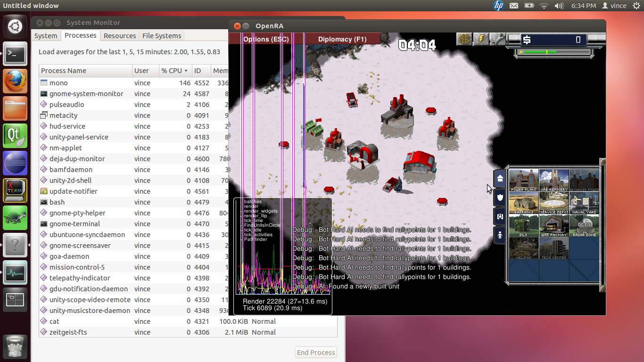The image size is (644, 362).
Task: Open the sound volume indicator
Action: tap(559, 6)
